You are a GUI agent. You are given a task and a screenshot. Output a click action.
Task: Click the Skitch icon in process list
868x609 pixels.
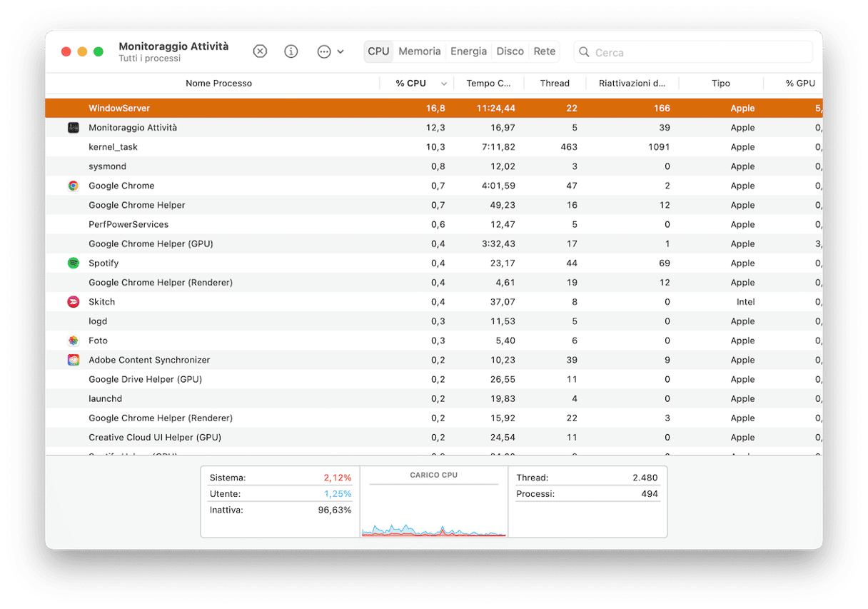click(74, 302)
